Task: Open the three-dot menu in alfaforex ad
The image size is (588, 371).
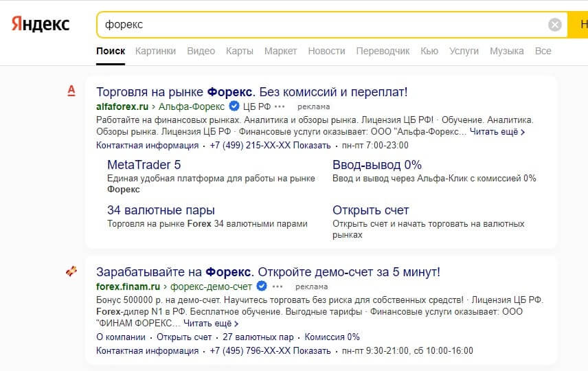Action: click(x=280, y=106)
